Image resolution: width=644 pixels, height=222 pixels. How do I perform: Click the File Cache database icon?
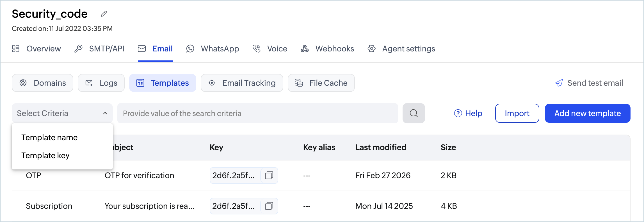click(x=299, y=83)
